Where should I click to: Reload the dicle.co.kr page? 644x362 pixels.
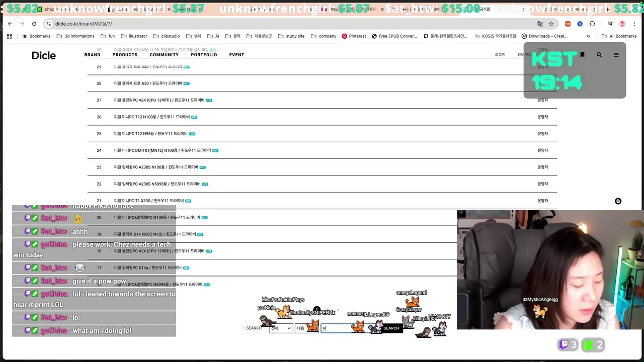click(34, 24)
